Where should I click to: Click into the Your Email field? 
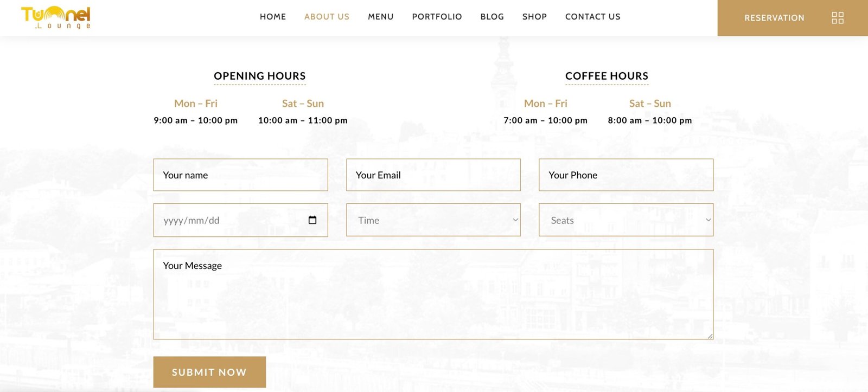(433, 175)
